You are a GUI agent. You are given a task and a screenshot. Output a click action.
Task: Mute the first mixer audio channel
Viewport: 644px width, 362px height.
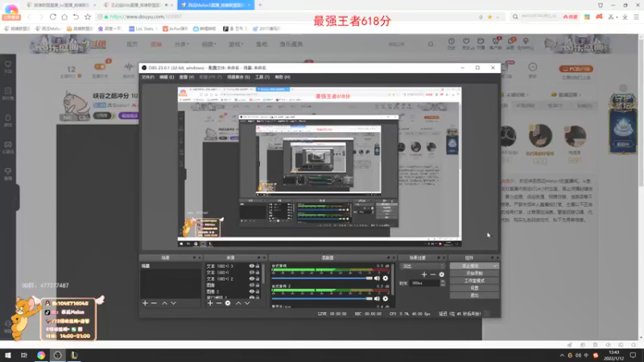click(377, 278)
